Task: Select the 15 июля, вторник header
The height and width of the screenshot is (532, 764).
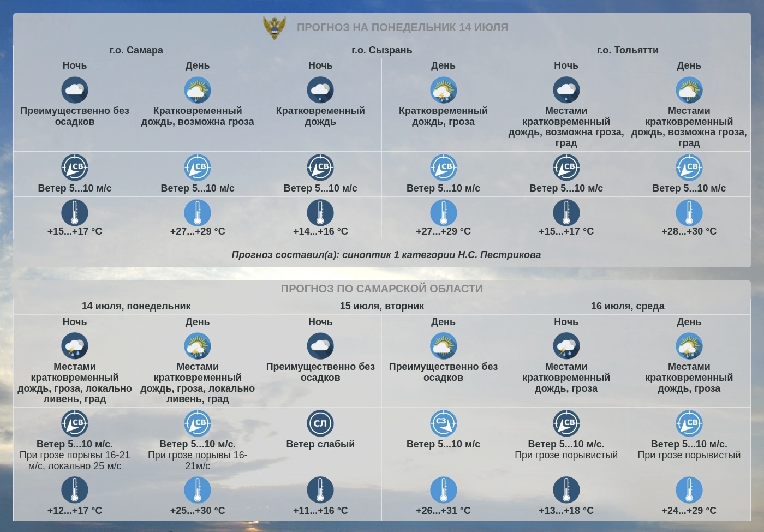Action: click(x=381, y=306)
